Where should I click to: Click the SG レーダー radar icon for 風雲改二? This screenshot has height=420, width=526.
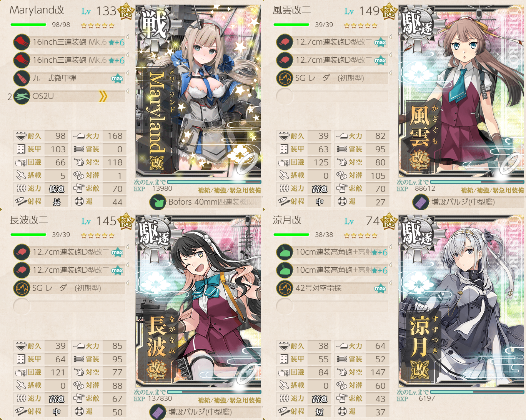285,78
